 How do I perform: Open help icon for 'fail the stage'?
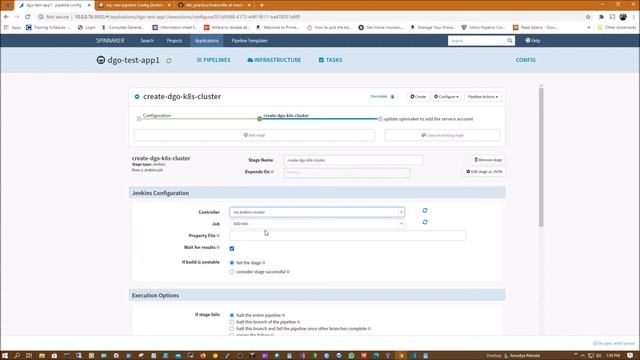tap(264, 263)
